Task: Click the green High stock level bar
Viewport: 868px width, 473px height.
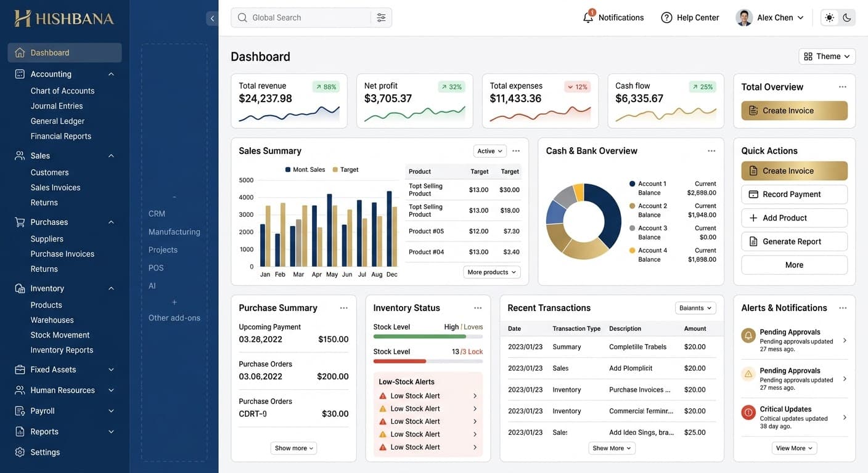Action: pos(420,337)
